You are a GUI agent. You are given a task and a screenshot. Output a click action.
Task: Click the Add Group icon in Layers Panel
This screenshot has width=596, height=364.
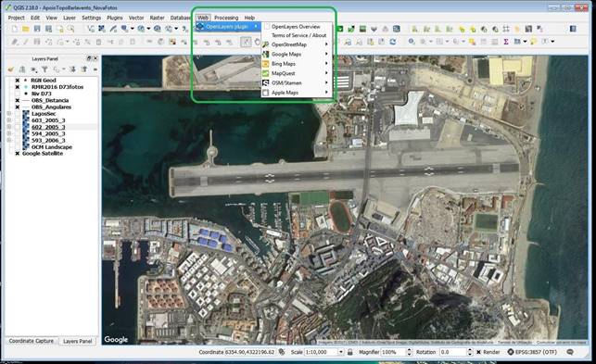[x=22, y=69]
